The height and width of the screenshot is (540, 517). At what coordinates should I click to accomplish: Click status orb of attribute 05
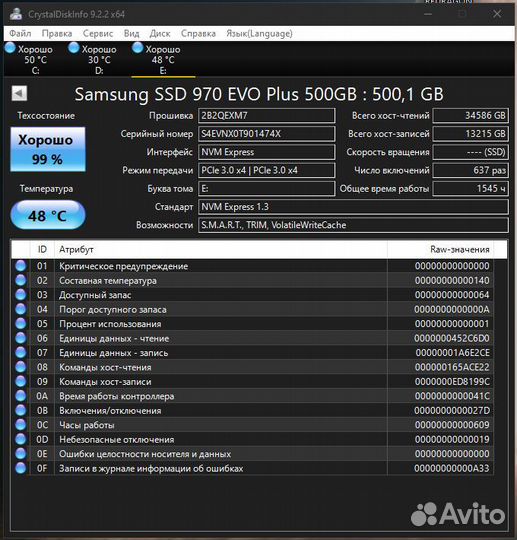pos(21,324)
